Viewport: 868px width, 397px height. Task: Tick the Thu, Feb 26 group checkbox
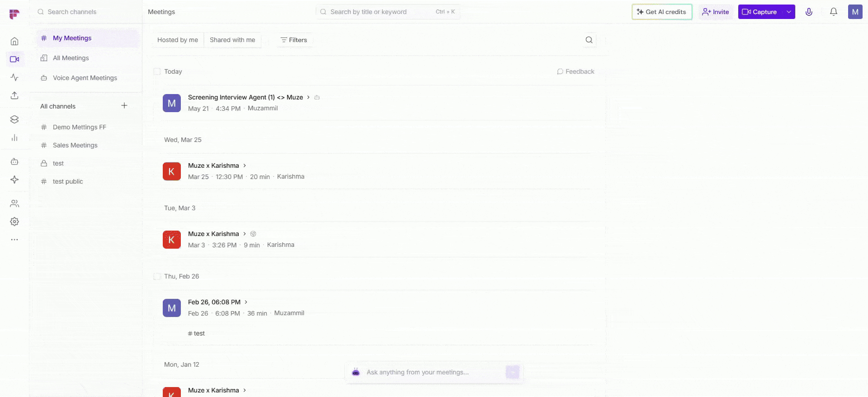[x=157, y=276]
